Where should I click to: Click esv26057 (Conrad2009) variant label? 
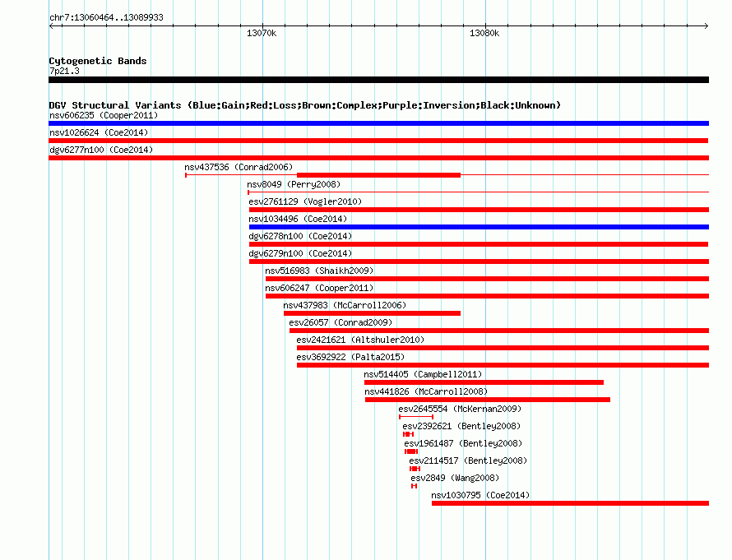pos(341,322)
